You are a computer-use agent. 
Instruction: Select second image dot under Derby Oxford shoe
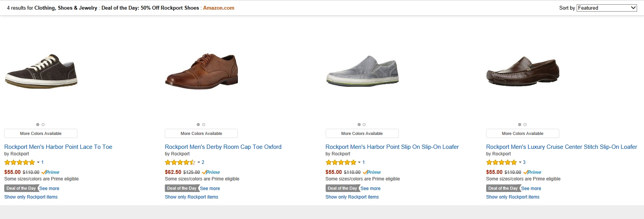tap(204, 125)
